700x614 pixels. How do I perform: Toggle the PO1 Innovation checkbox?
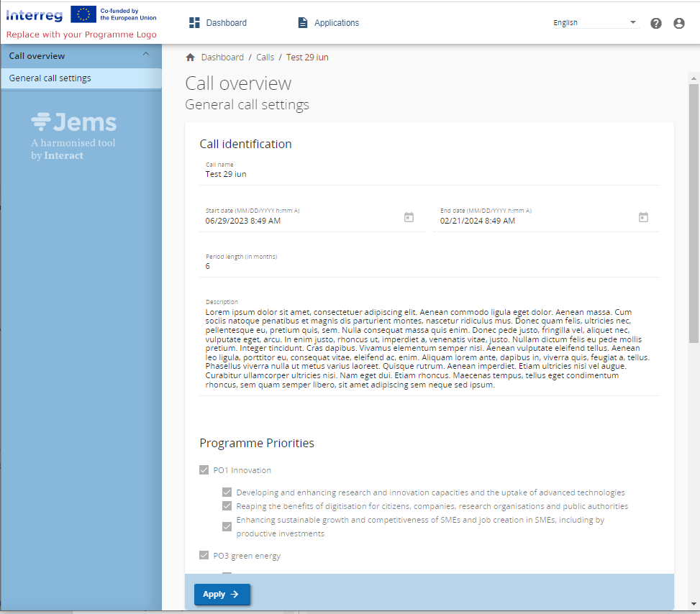coord(204,470)
